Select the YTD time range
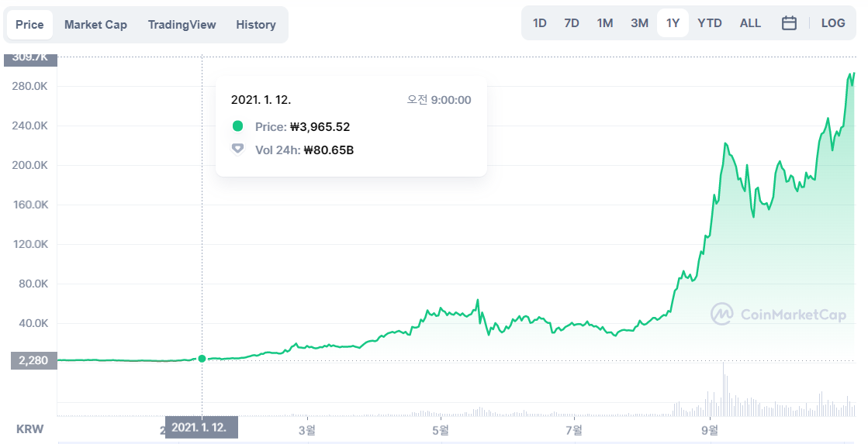Image resolution: width=868 pixels, height=444 pixels. [x=709, y=23]
